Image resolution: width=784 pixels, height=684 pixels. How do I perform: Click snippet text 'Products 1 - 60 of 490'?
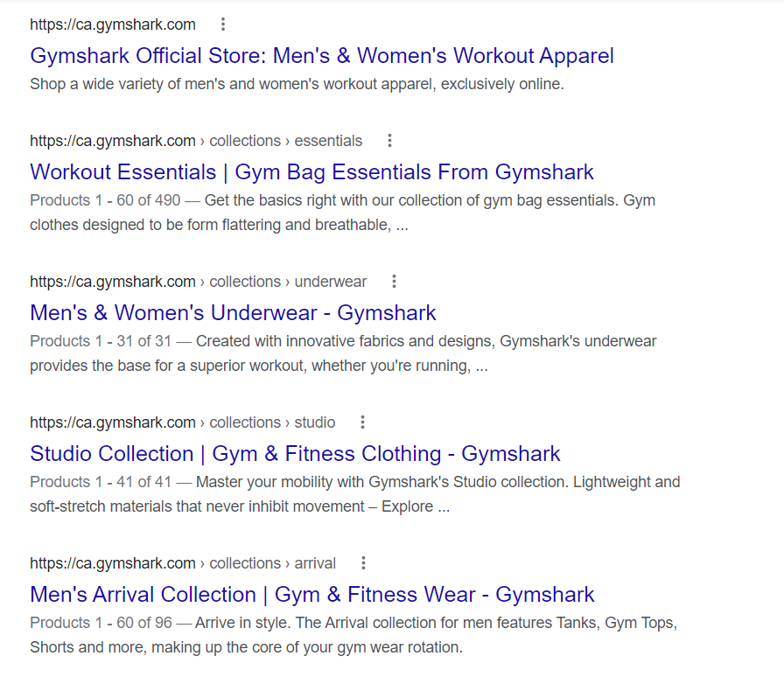[x=105, y=200]
